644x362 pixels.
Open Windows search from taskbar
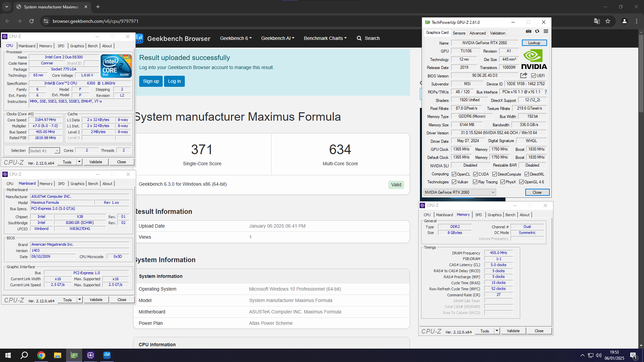(24, 355)
